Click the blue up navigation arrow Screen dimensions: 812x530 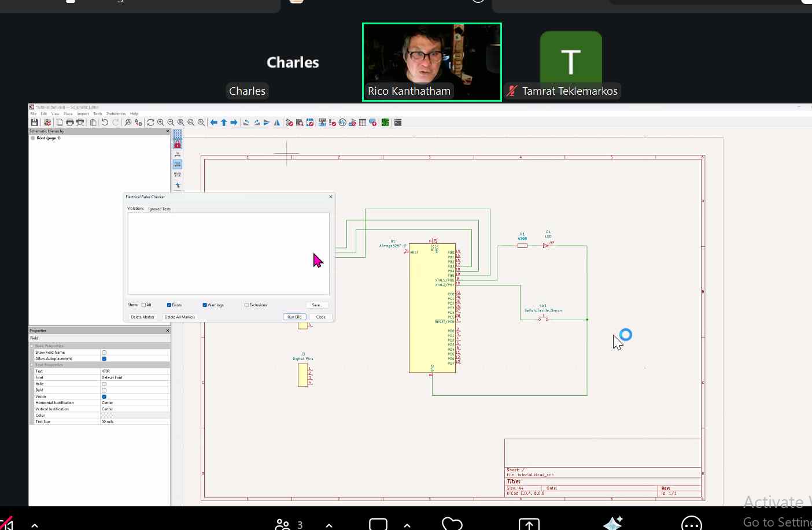click(224, 123)
